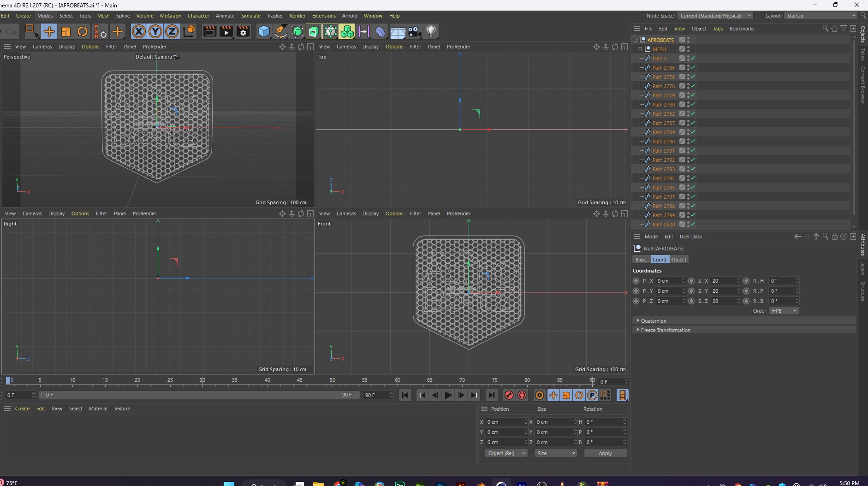Switch to Object tab in Attributes
Screen dimensions: 868x486
[678, 260]
